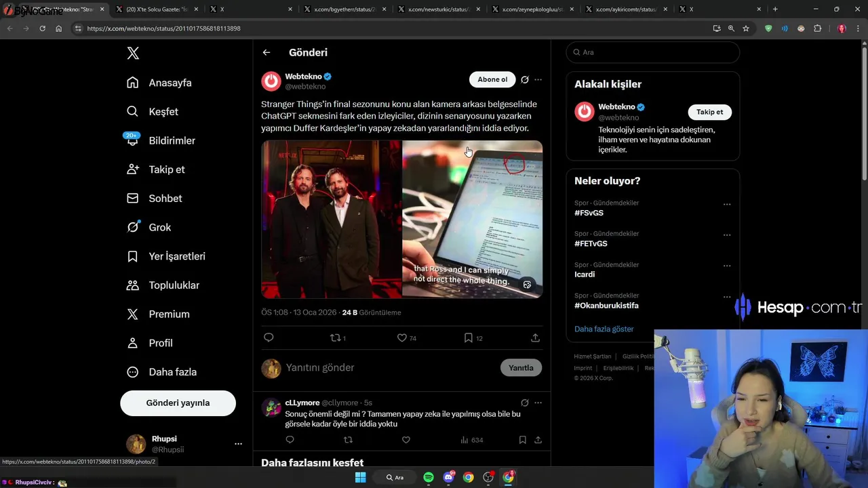Click the Gönderi yayınla button

click(x=178, y=403)
